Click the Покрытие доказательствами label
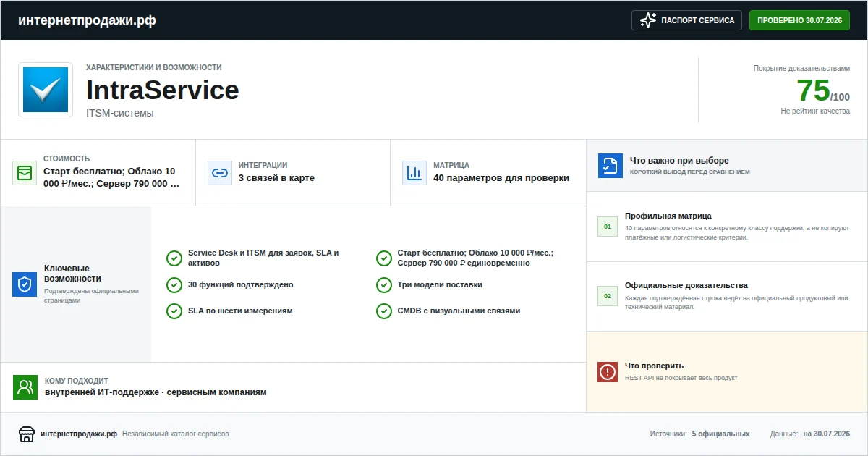Image resolution: width=868 pixels, height=456 pixels. pyautogui.click(x=801, y=68)
